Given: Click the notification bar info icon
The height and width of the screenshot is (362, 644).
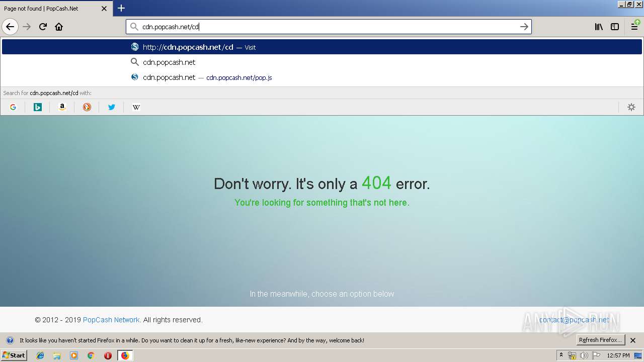Looking at the screenshot, I should pyautogui.click(x=10, y=340).
